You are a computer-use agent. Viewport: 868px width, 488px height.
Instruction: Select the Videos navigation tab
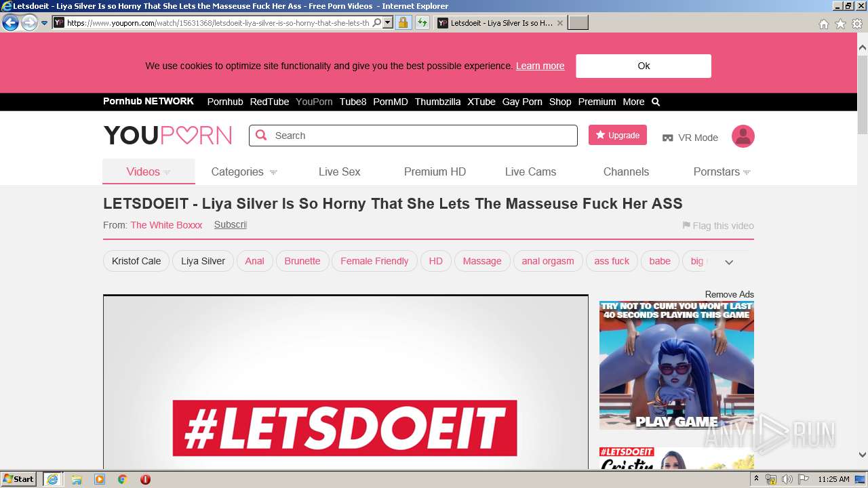pos(149,171)
